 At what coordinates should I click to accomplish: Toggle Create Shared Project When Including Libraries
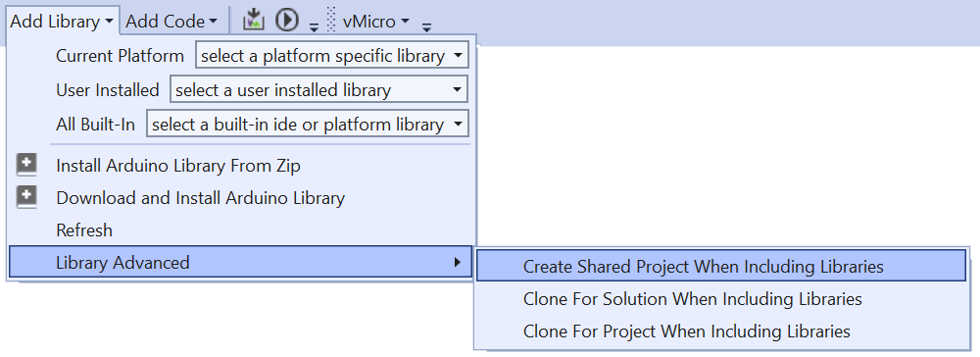(721, 267)
